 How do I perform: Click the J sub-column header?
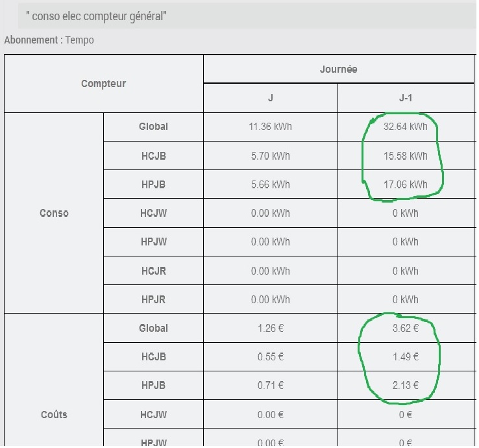[x=270, y=98]
